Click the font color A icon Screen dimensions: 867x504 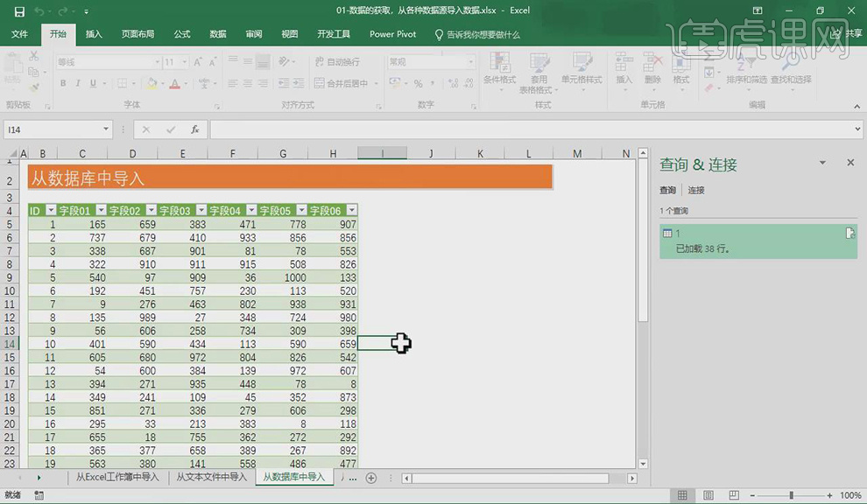[175, 84]
